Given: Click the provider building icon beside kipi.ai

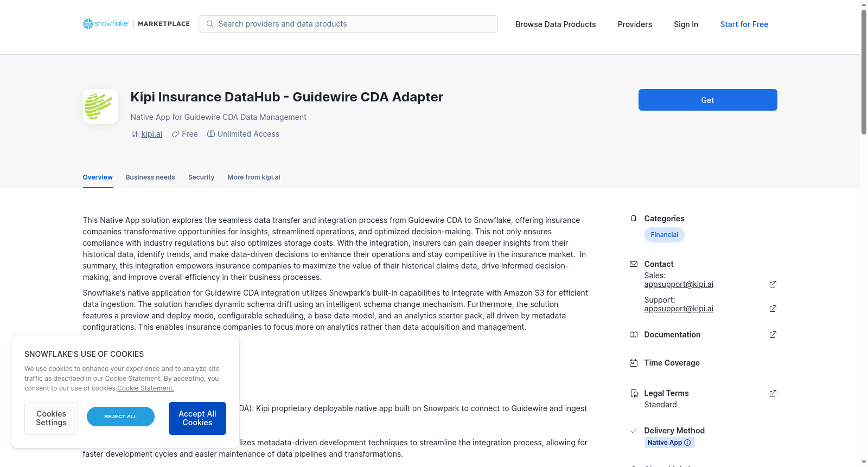Looking at the screenshot, I should (x=135, y=134).
